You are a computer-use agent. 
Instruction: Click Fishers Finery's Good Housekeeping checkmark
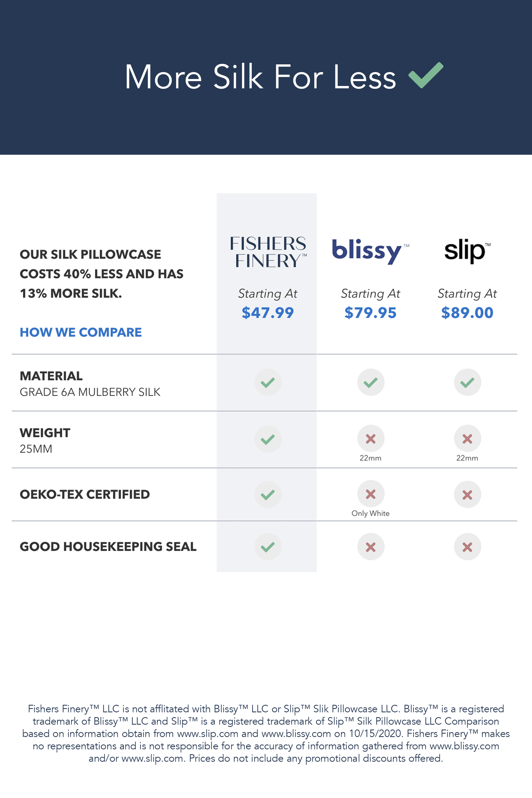point(268,547)
